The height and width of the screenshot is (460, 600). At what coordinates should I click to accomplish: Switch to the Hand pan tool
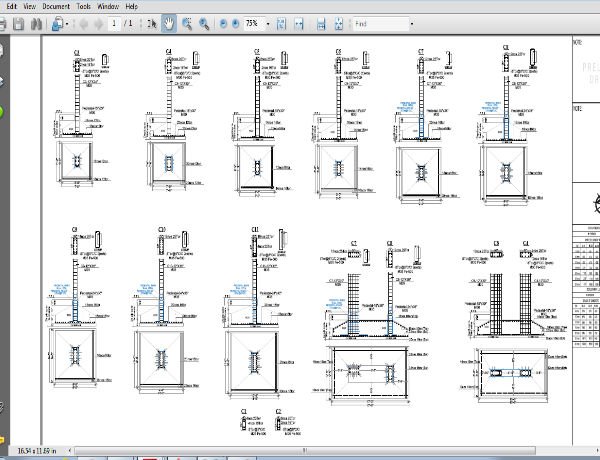pyautogui.click(x=168, y=22)
